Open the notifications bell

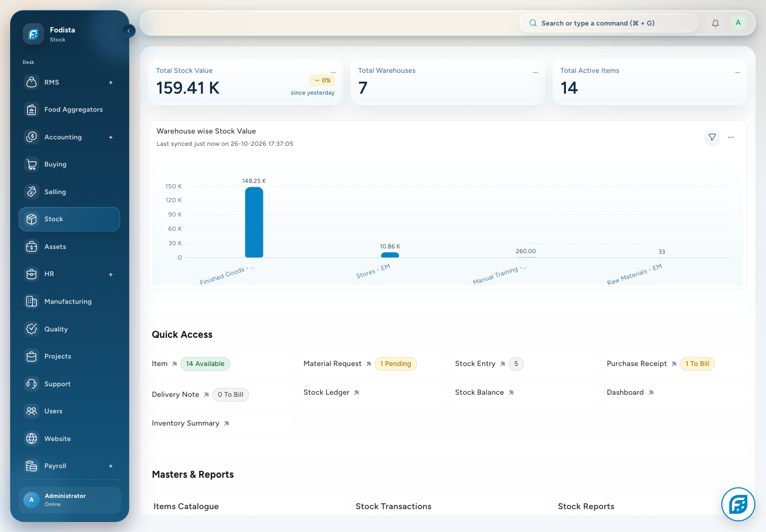pos(715,23)
